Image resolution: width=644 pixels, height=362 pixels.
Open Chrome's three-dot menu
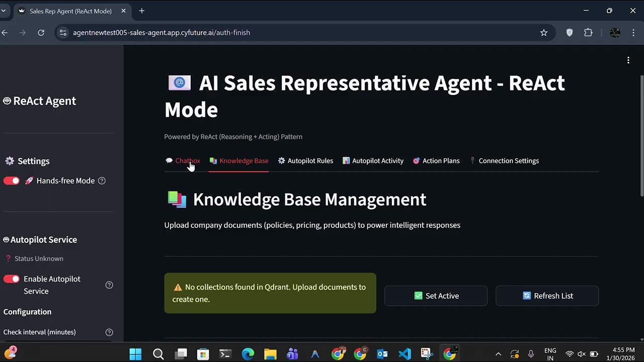pos(633,33)
